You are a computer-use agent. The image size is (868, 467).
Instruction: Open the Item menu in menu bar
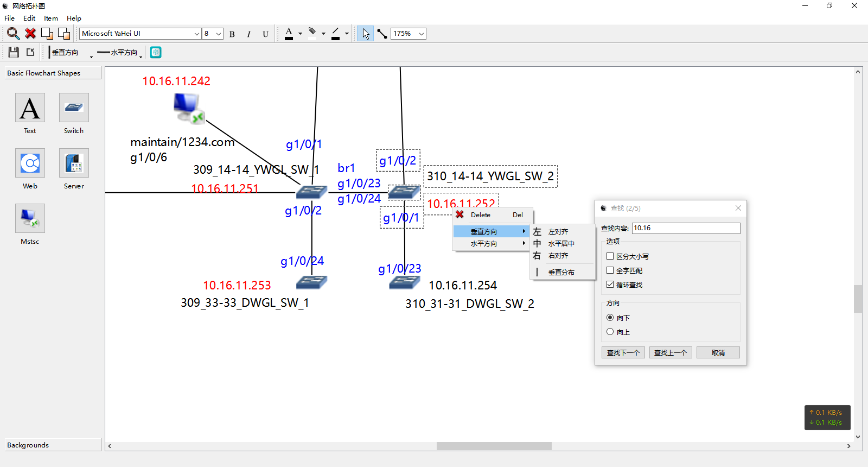coord(51,18)
